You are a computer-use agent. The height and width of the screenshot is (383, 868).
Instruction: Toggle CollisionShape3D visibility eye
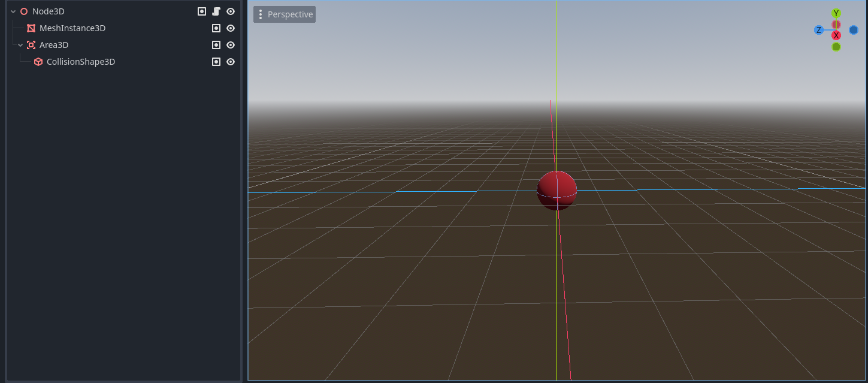tap(231, 62)
